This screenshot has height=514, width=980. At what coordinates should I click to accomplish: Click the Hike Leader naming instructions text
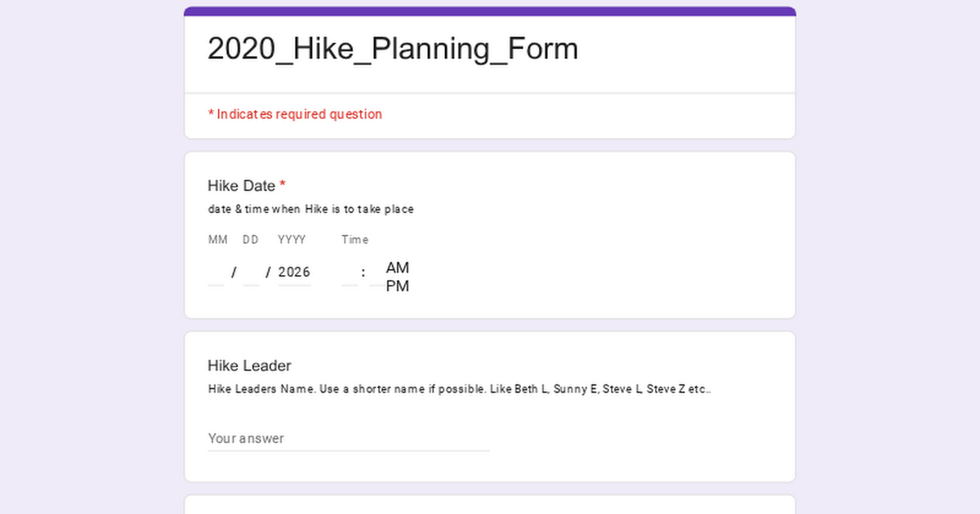(x=459, y=389)
